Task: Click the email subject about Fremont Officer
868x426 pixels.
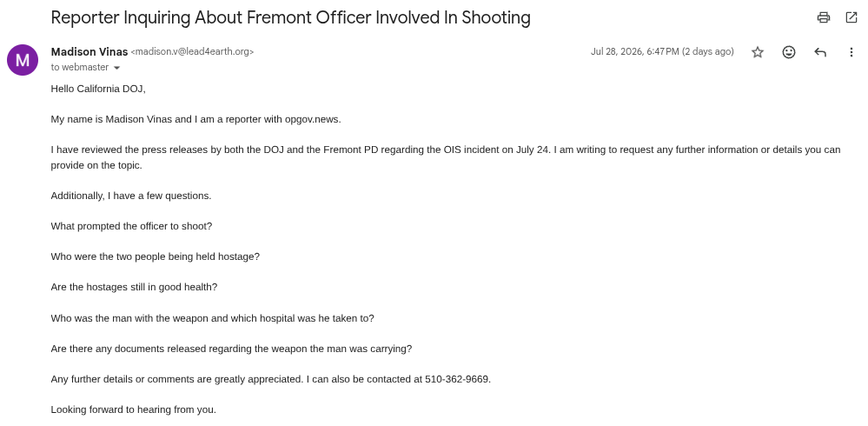Action: tap(290, 17)
